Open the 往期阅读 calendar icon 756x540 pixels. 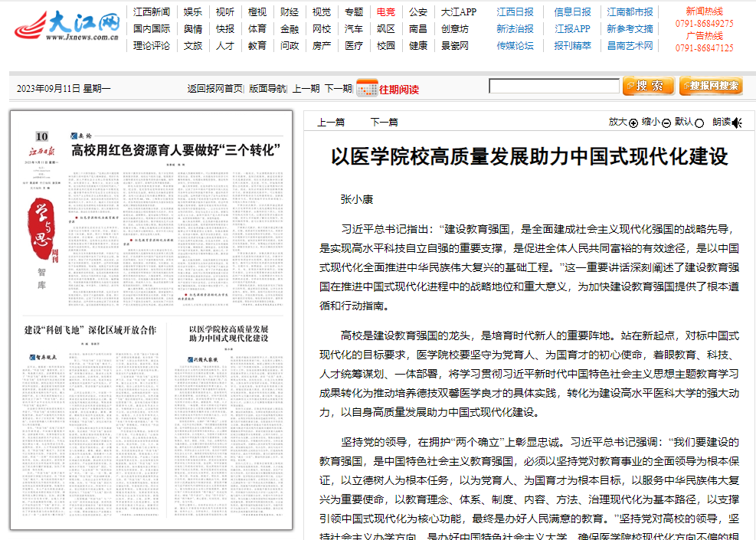[367, 89]
